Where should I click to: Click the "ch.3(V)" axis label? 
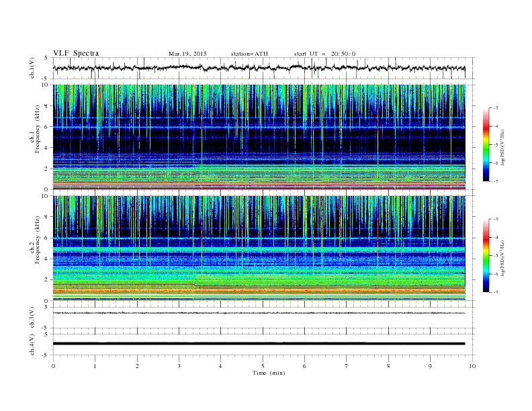(x=32, y=318)
